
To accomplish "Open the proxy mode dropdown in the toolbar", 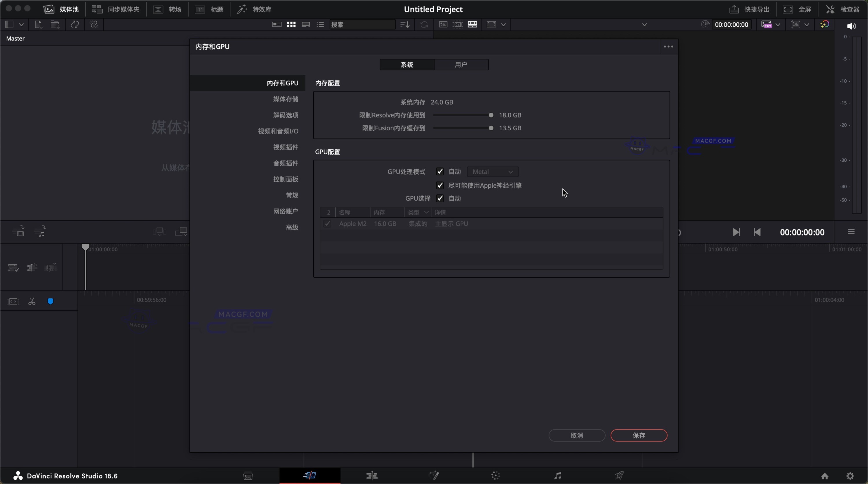I will click(x=770, y=24).
